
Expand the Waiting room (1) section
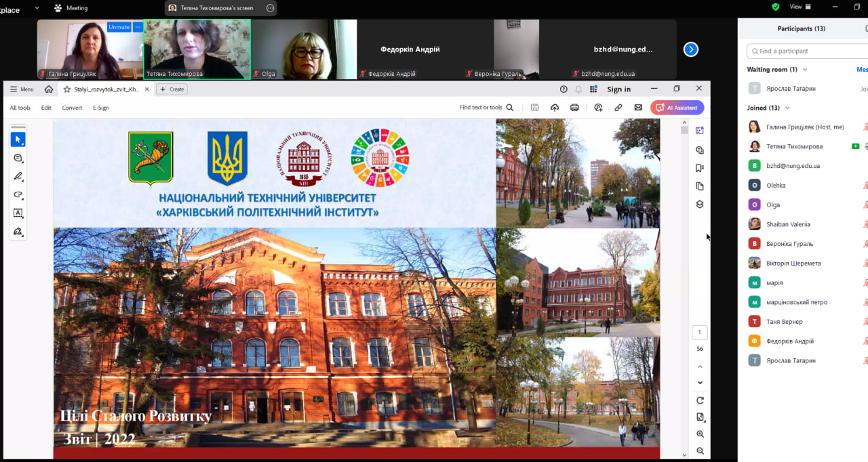pos(804,70)
